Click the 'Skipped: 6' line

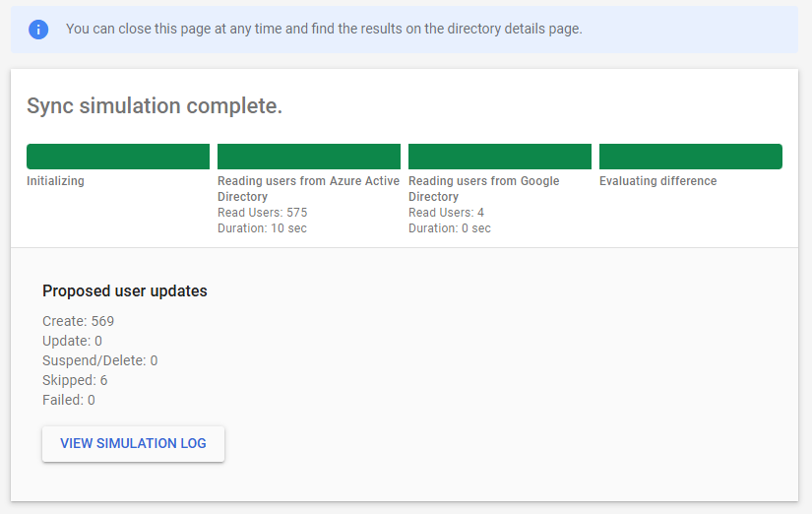(75, 380)
